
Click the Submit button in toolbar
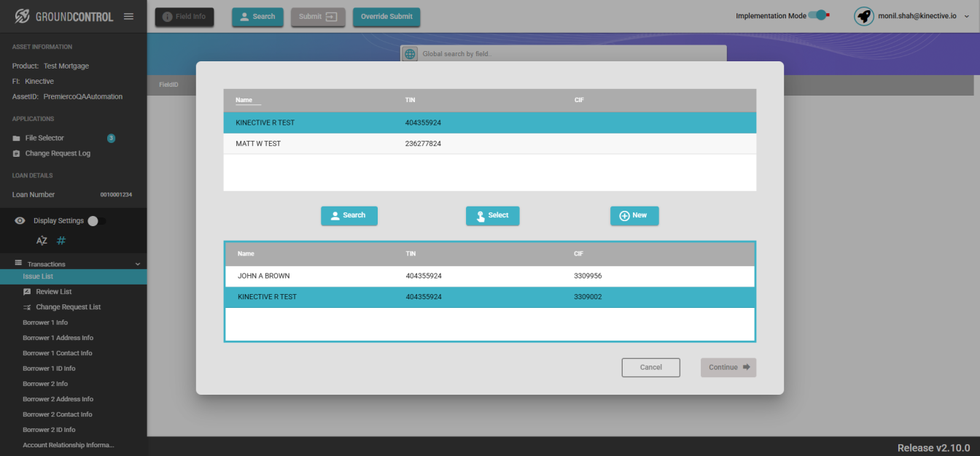(318, 17)
